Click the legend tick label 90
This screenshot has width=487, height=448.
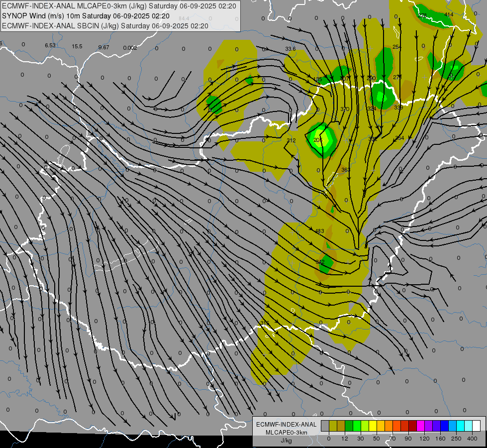(x=408, y=439)
